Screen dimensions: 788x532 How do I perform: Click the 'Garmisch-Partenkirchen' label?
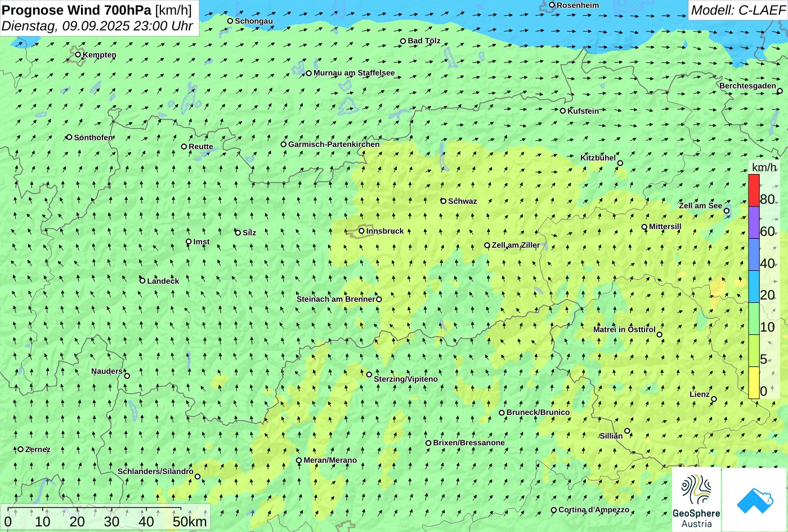(334, 144)
